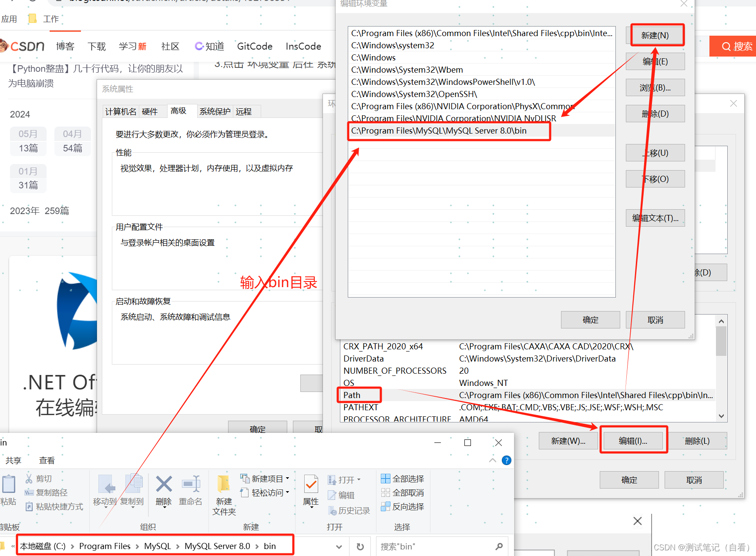Click the 新建(N) button in path editor

tap(655, 35)
